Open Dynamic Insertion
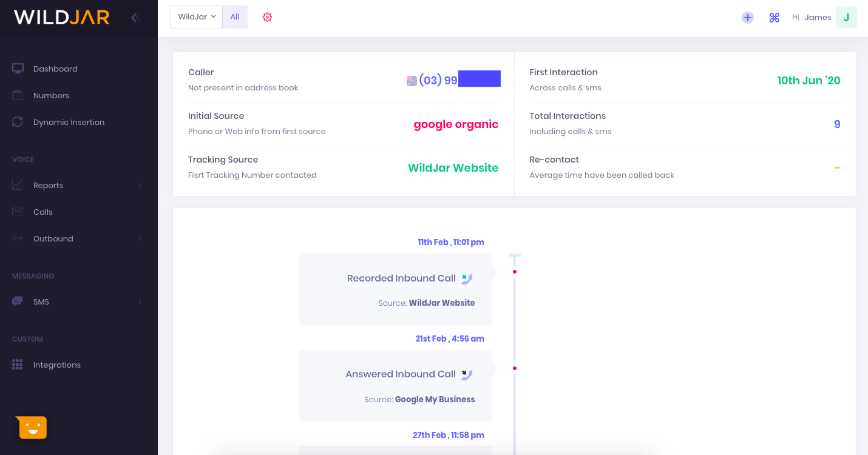 pos(69,122)
